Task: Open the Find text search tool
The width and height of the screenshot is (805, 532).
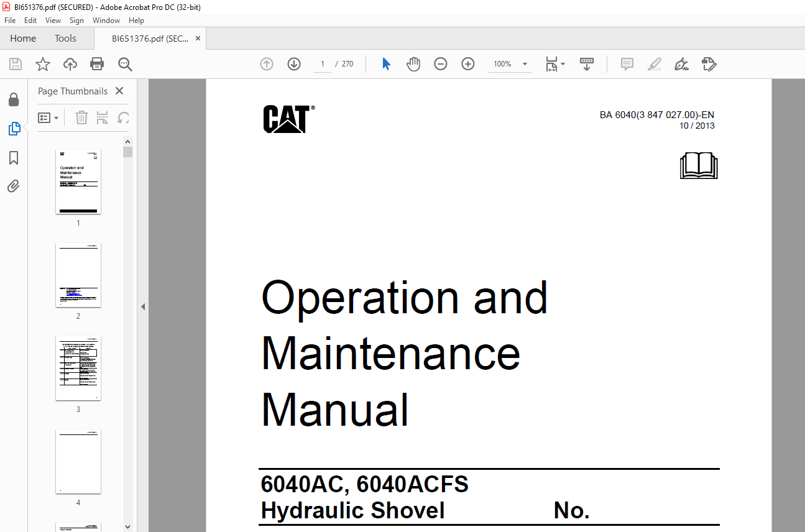Action: [x=125, y=64]
